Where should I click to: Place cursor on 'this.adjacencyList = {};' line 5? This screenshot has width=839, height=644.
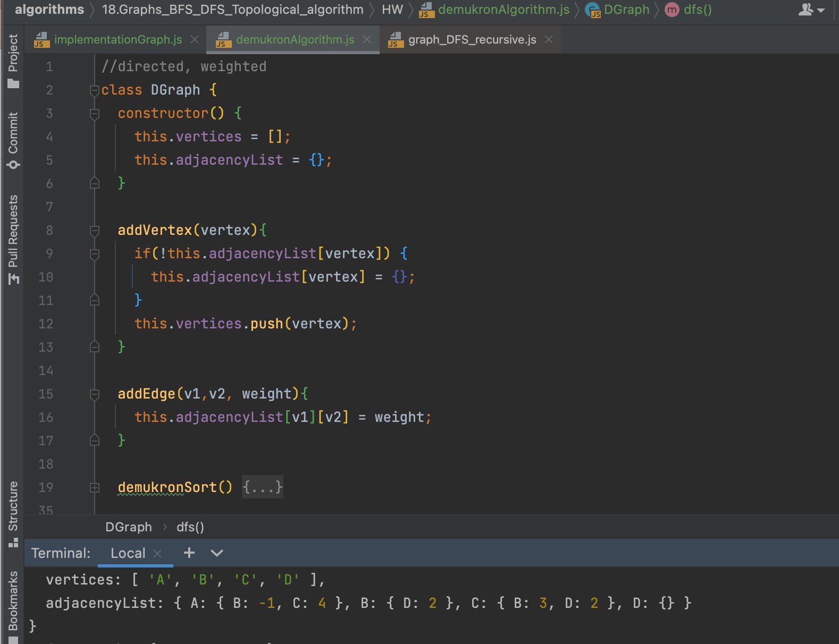click(x=233, y=160)
